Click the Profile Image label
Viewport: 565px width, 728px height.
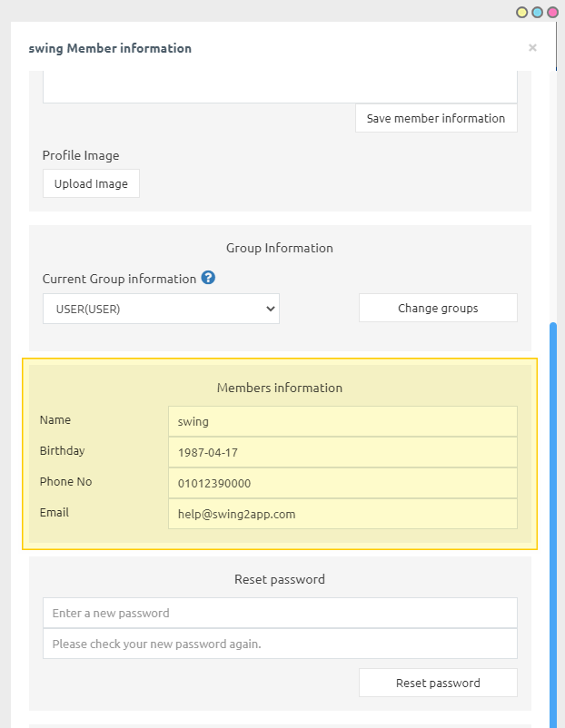click(81, 155)
